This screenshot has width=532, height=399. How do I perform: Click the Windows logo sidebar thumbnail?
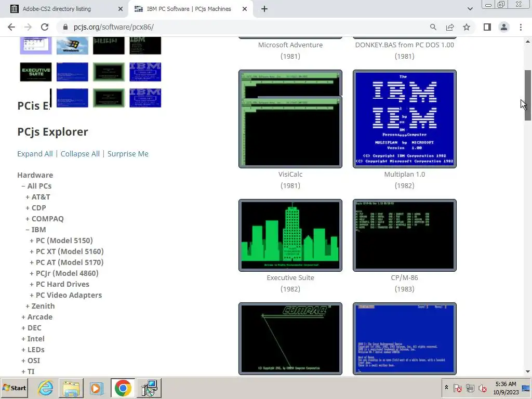72,46
